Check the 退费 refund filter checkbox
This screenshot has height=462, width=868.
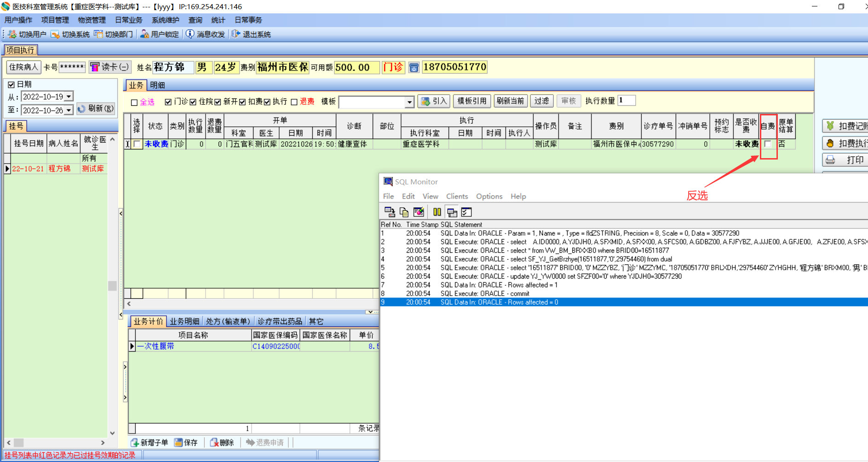294,102
